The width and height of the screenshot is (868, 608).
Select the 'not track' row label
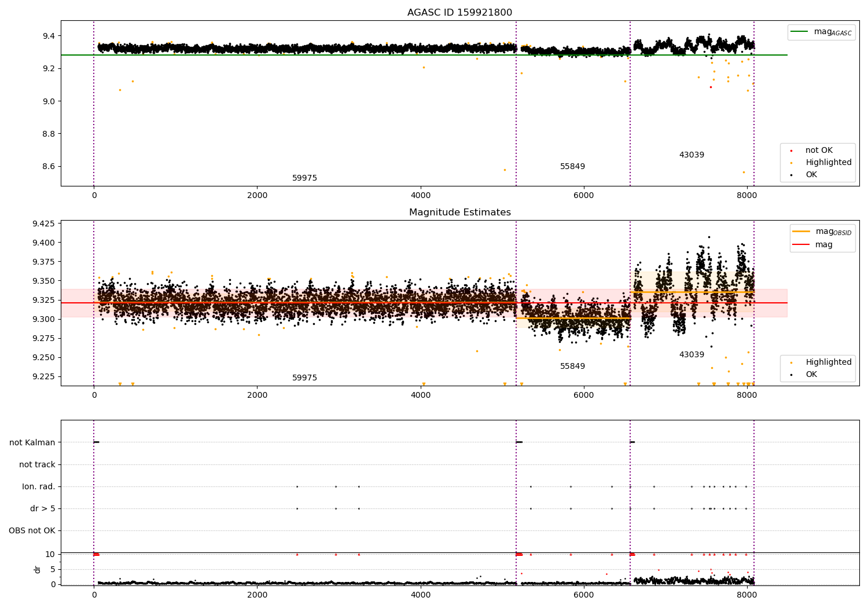(37, 465)
